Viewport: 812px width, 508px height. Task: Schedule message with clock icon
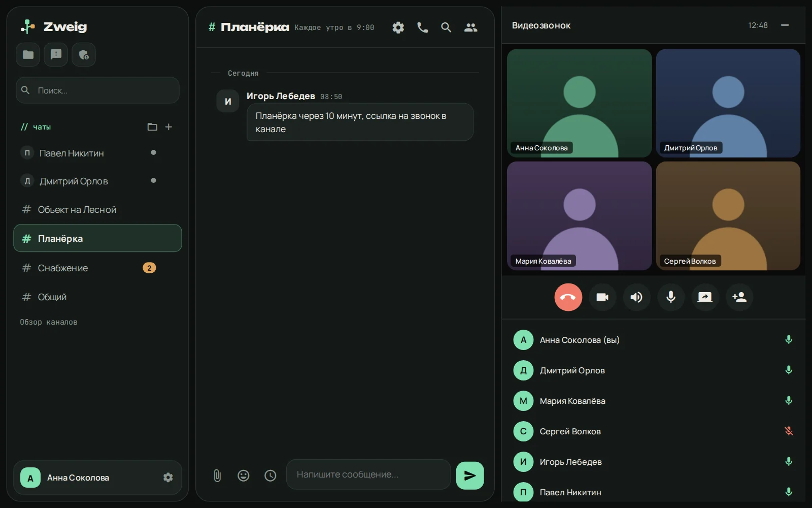270,475
